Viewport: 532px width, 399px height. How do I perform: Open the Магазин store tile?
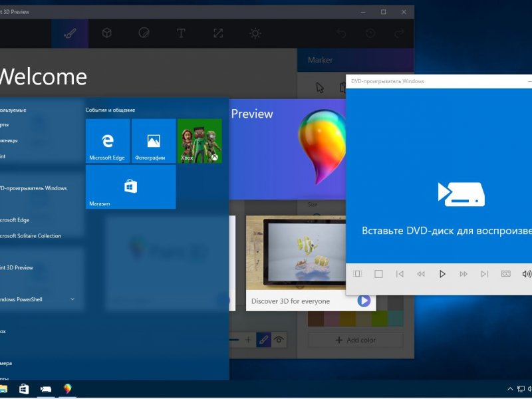130,187
